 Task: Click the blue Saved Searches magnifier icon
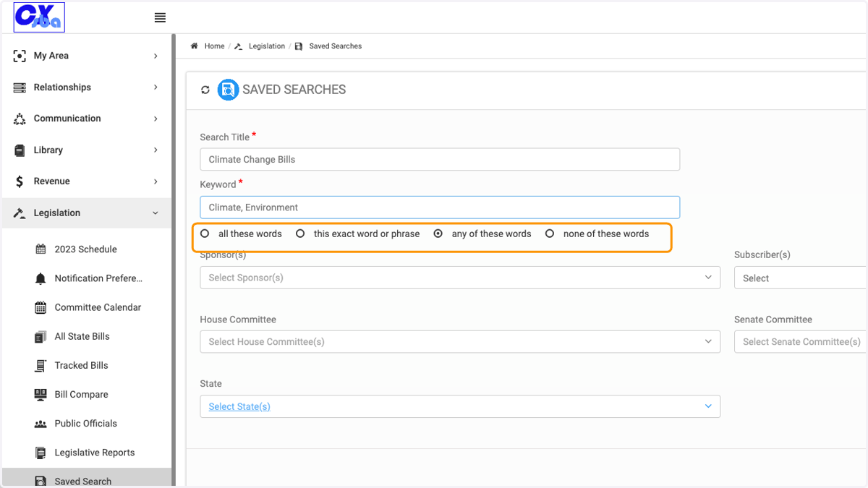pos(228,90)
